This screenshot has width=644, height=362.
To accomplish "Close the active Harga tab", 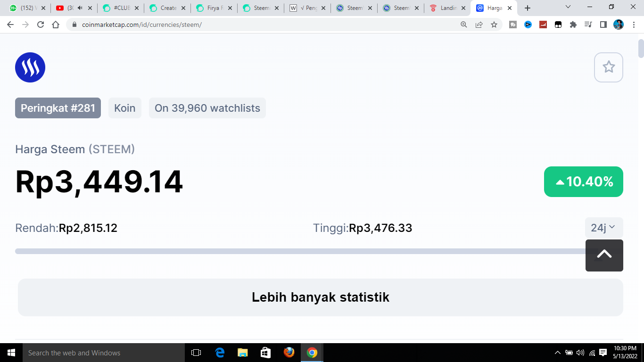I will pyautogui.click(x=510, y=8).
